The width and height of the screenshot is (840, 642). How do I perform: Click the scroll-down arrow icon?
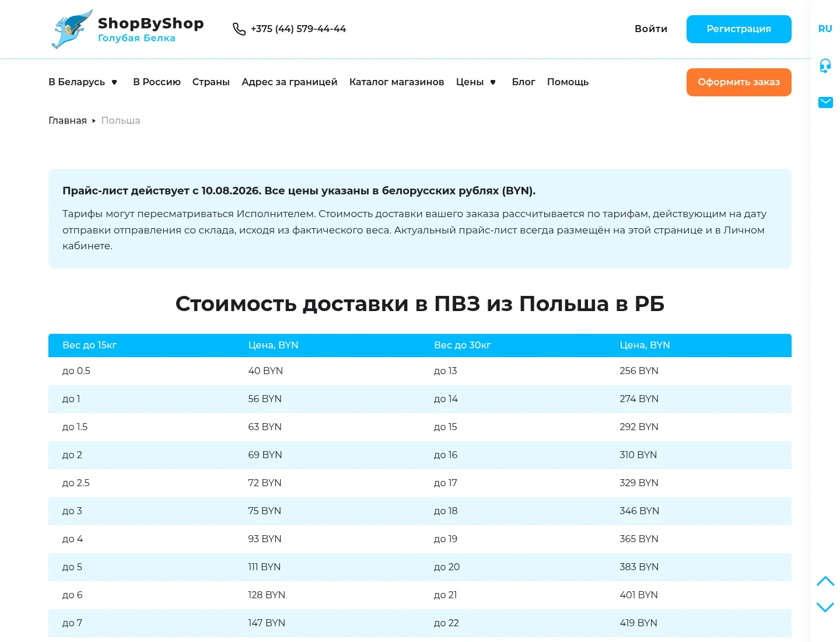[825, 608]
